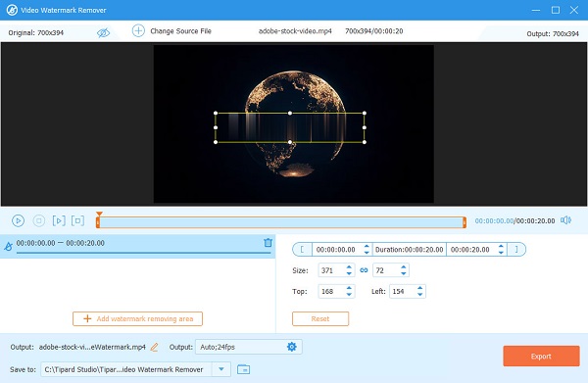This screenshot has width=588, height=383.
Task: Click the bracketed square segment icon
Action: click(x=78, y=220)
